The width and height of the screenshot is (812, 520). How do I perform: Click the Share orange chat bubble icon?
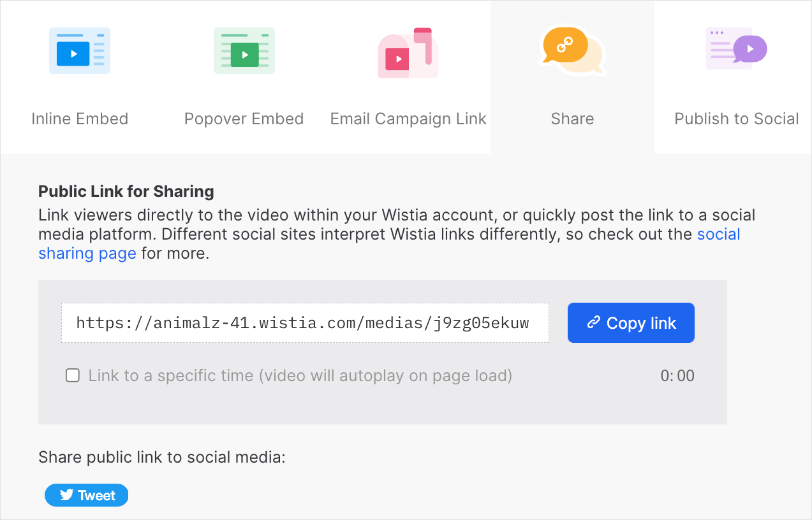point(572,50)
